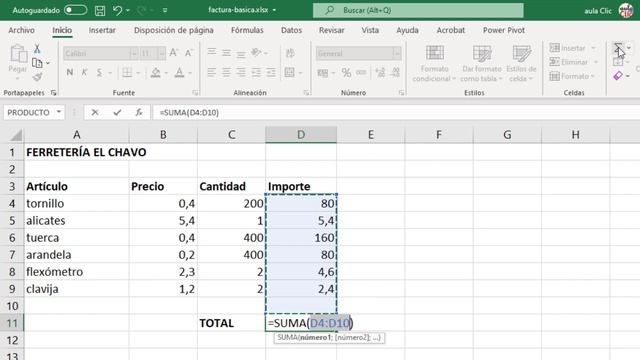The height and width of the screenshot is (360, 640).
Task: Click the Eliminar cells button
Action: [569, 62]
